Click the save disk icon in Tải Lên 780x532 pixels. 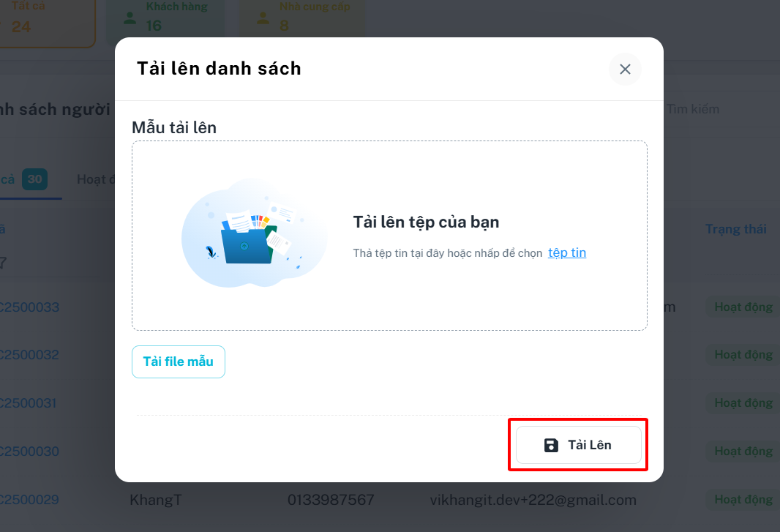point(551,445)
